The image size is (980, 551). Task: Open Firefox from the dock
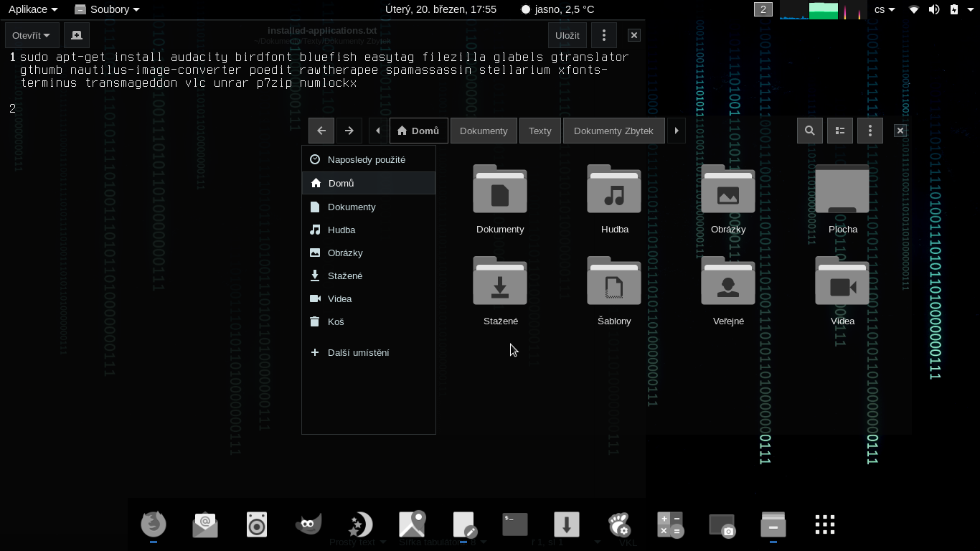pos(154,524)
